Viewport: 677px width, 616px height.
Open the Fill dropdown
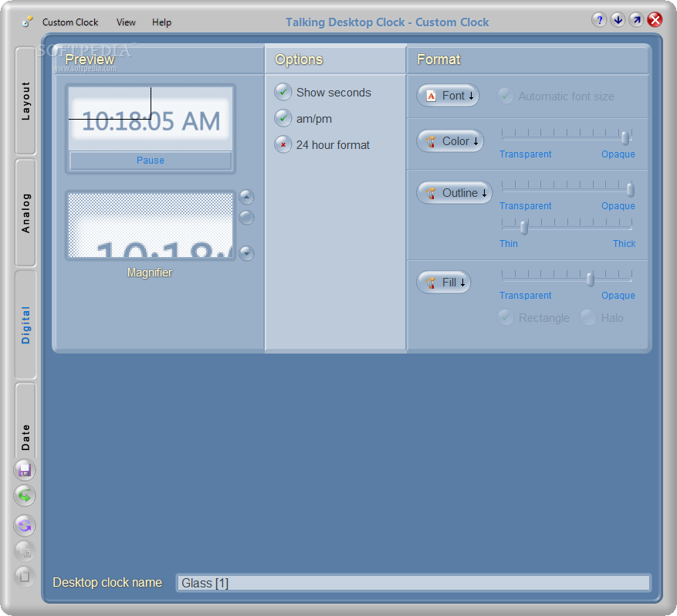[x=444, y=283]
